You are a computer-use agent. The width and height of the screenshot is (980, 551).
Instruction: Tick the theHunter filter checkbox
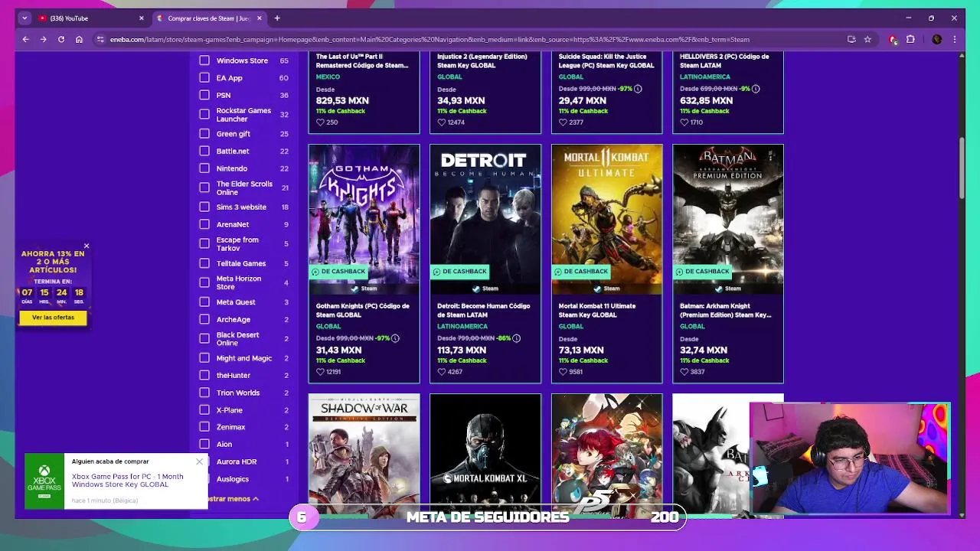click(x=204, y=375)
